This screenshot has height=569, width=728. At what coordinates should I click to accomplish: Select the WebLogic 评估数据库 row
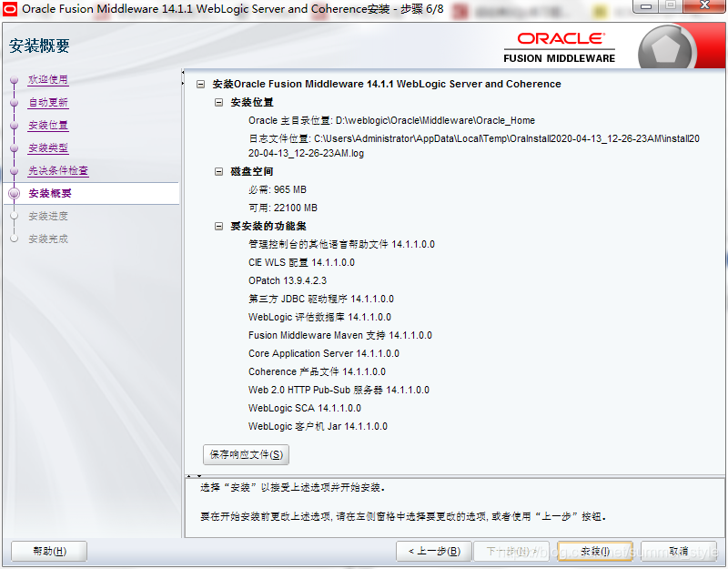pos(319,317)
